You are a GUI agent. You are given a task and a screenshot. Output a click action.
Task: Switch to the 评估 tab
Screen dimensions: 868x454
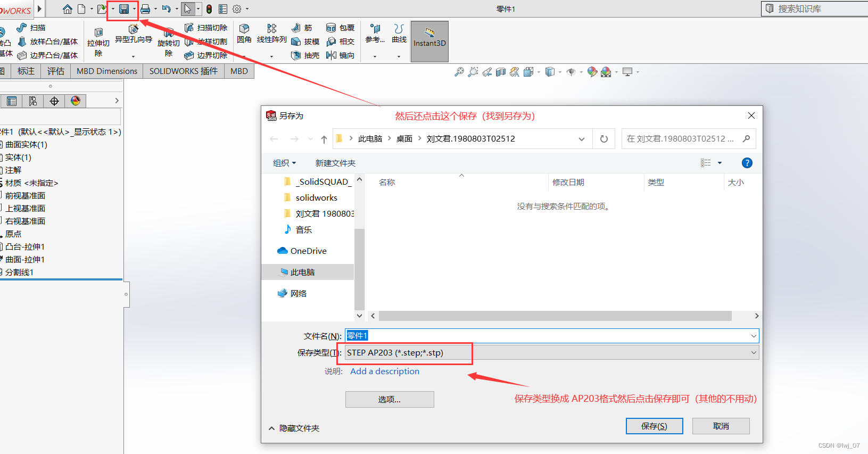tap(55, 71)
